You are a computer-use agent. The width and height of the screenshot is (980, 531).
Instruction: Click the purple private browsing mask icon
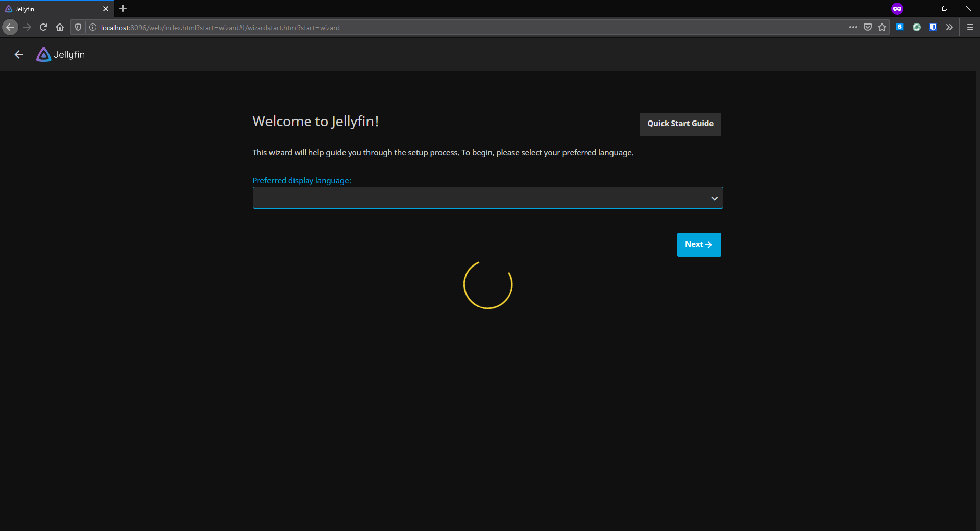click(x=897, y=9)
